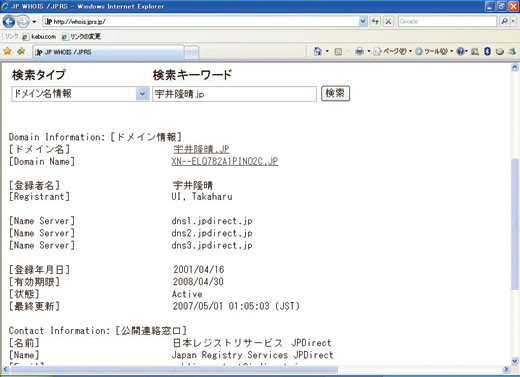Click the search magnifier icon
Screen dimensions: 520x377
(x=504, y=22)
